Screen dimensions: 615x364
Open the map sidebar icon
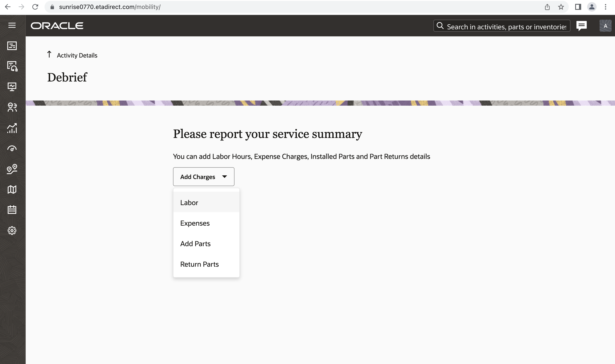(x=12, y=189)
